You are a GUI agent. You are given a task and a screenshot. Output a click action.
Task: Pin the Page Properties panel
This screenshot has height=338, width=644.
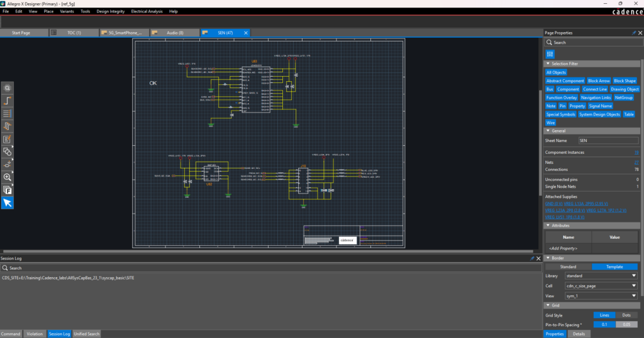[x=633, y=33]
